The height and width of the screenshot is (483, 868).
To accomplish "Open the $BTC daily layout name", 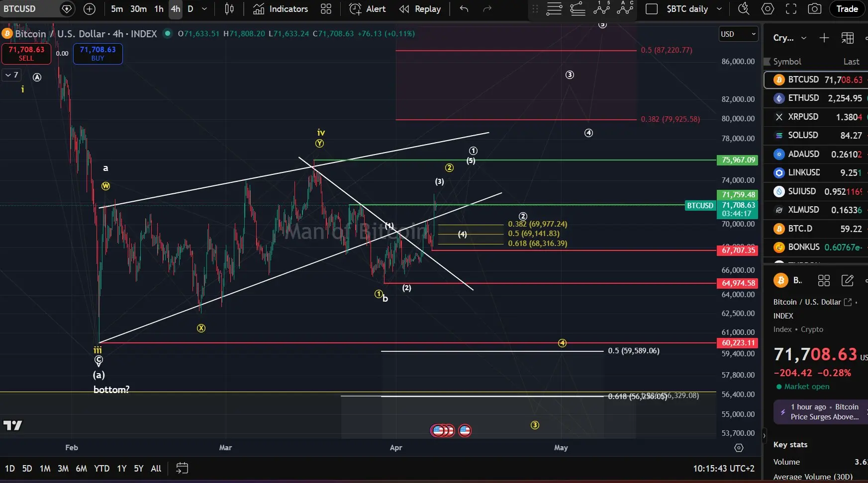I will point(687,9).
